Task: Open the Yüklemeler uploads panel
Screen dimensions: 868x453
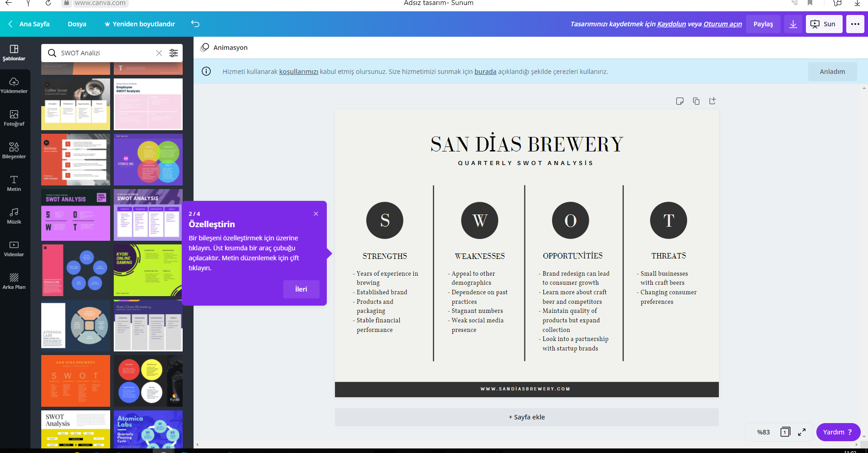Action: click(14, 85)
